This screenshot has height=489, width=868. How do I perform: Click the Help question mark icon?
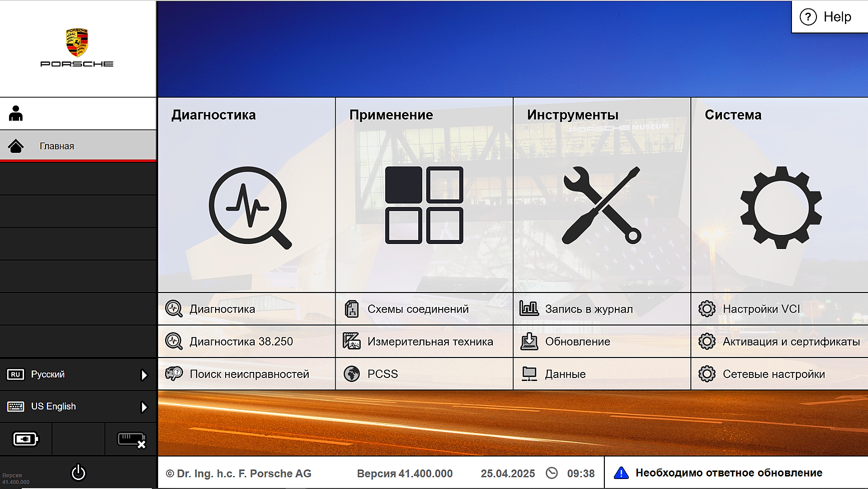point(808,17)
